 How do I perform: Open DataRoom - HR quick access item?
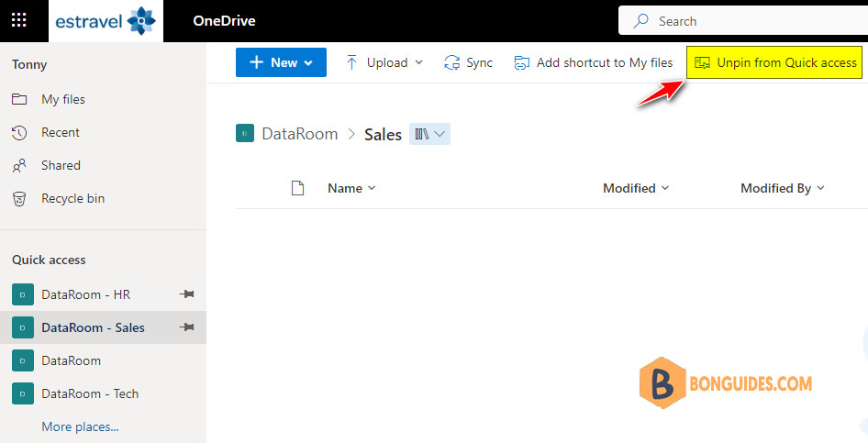click(103, 294)
